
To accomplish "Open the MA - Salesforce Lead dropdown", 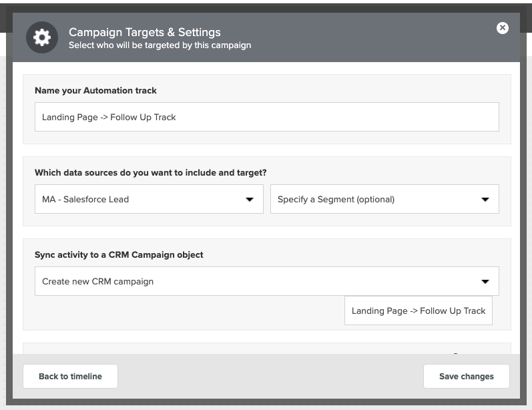I will [x=149, y=199].
